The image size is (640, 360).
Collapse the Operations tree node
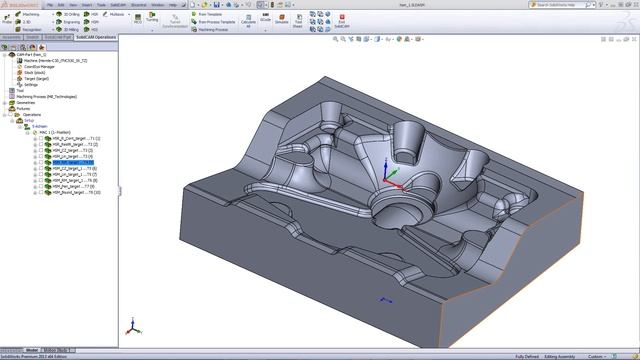click(4, 115)
